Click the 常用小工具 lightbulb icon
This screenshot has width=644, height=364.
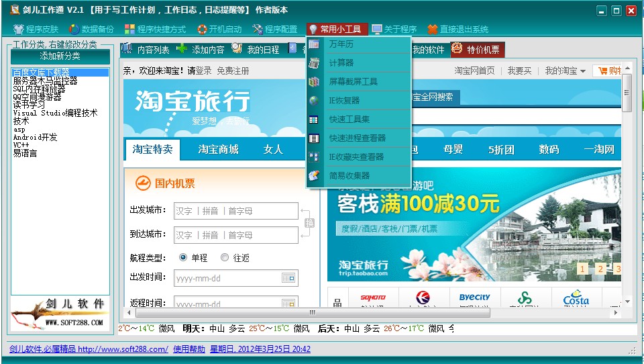pyautogui.click(x=313, y=29)
